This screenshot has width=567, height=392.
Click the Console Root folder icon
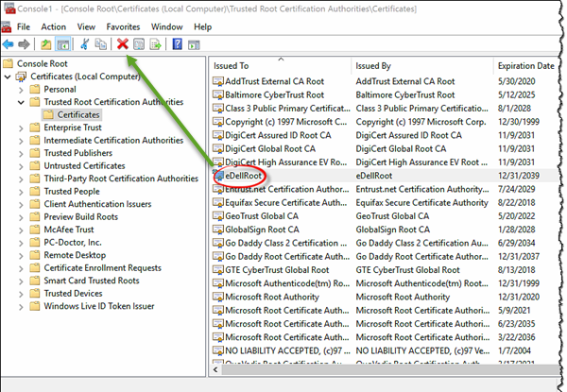pos(8,64)
